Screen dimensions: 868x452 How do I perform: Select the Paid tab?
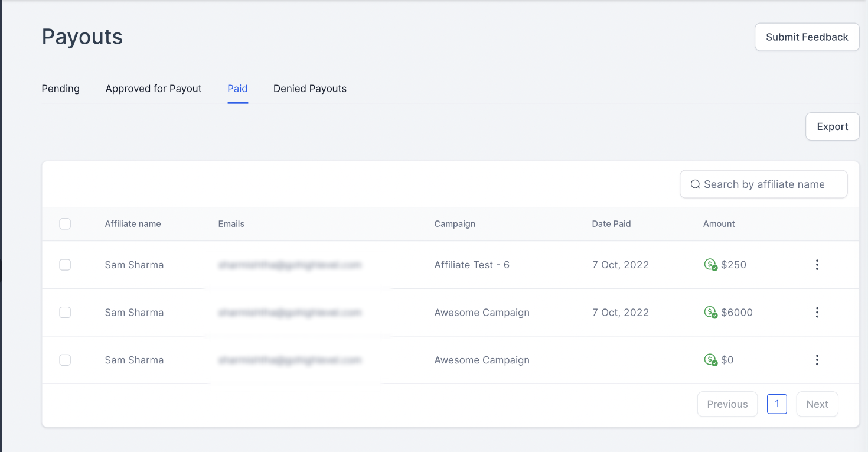[x=237, y=89]
